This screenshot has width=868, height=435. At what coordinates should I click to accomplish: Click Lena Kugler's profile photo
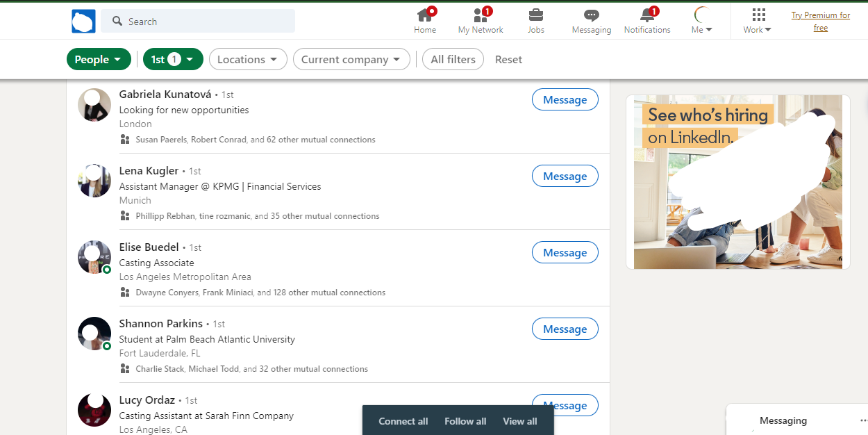[x=94, y=181]
